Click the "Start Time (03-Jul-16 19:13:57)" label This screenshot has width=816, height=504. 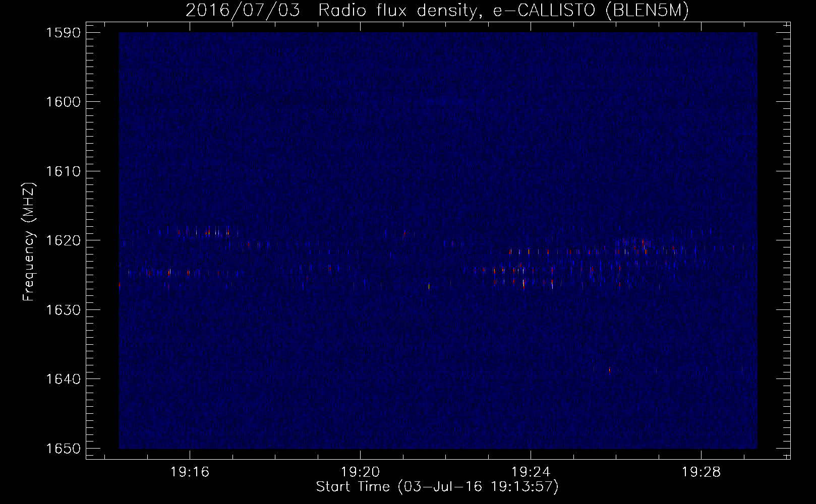[437, 487]
